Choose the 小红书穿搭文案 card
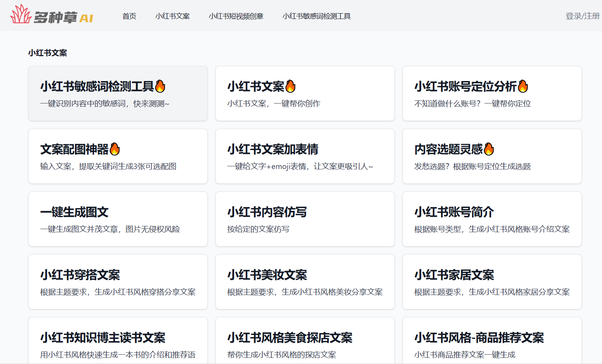The width and height of the screenshot is (602, 364). 118,282
